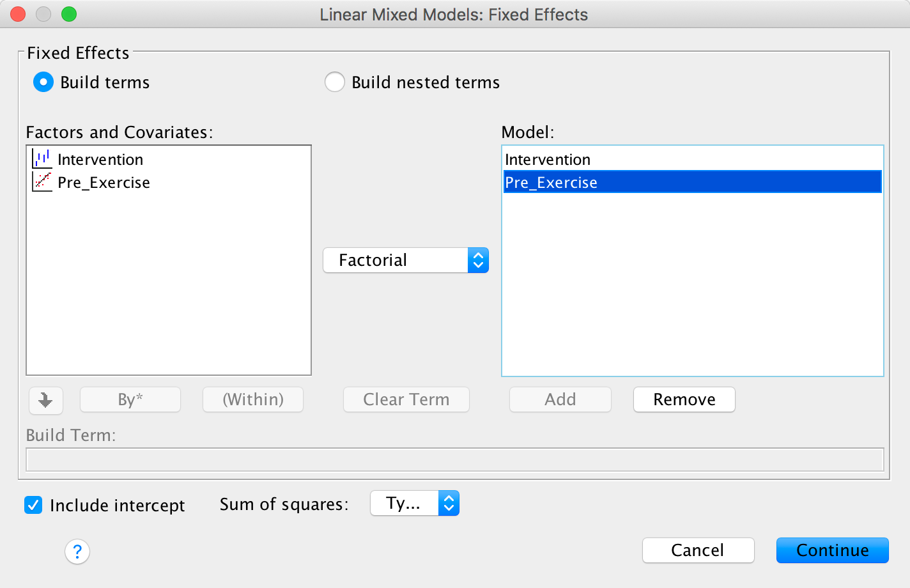The height and width of the screenshot is (588, 910).
Task: Click the down-arrow move button
Action: 45,400
